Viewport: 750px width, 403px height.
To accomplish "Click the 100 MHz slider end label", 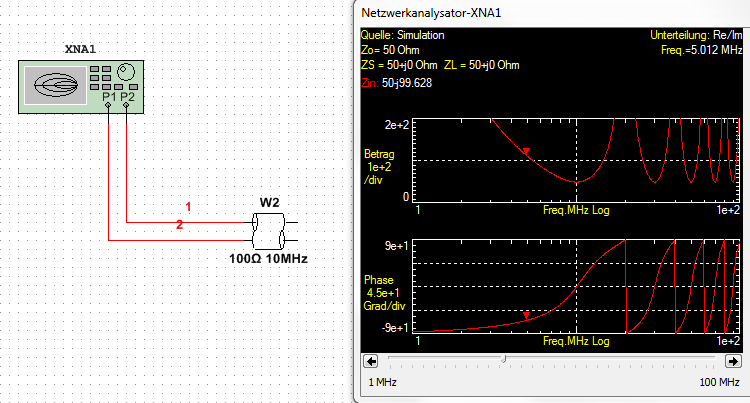I will pos(719,382).
